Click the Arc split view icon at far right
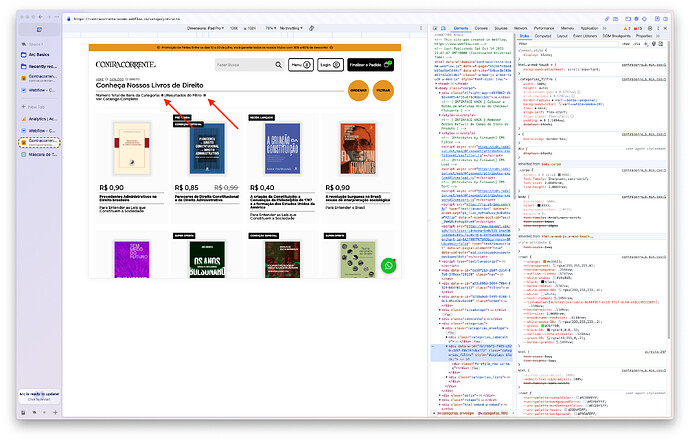The width and height of the screenshot is (690, 441). click(x=666, y=19)
